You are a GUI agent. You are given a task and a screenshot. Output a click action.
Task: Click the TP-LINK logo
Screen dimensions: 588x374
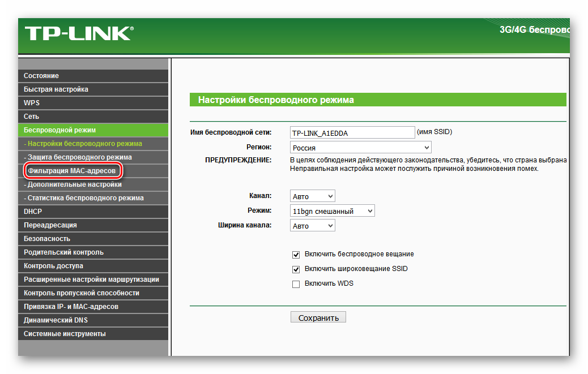pos(78,33)
